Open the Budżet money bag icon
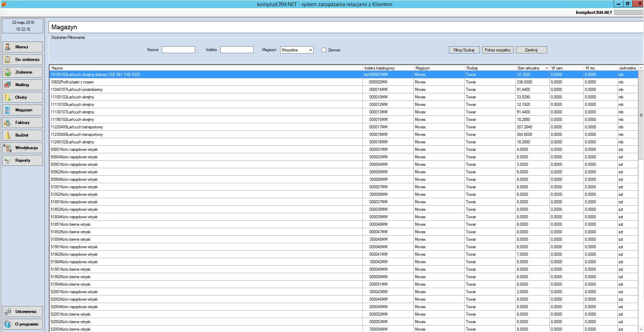Viewport: 644px width, 332px height. (x=7, y=135)
